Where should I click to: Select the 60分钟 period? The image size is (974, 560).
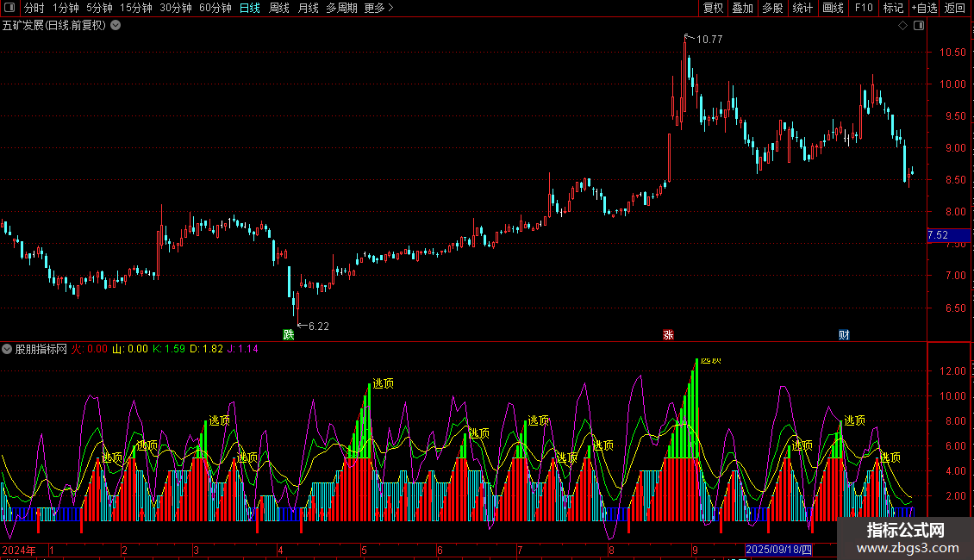215,8
